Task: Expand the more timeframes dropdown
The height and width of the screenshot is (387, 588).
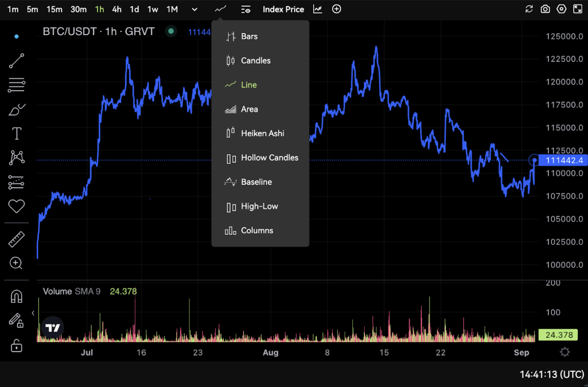Action: (195, 9)
